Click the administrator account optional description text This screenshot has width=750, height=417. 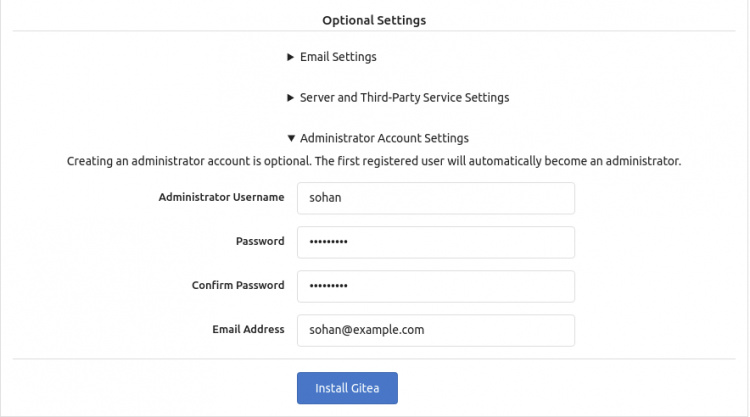[374, 160]
